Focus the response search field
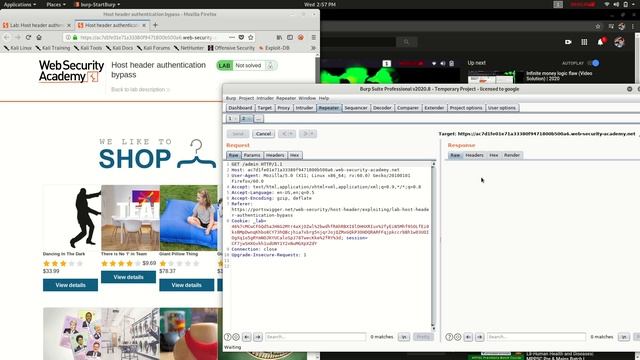This screenshot has height=360, width=640. click(x=536, y=337)
